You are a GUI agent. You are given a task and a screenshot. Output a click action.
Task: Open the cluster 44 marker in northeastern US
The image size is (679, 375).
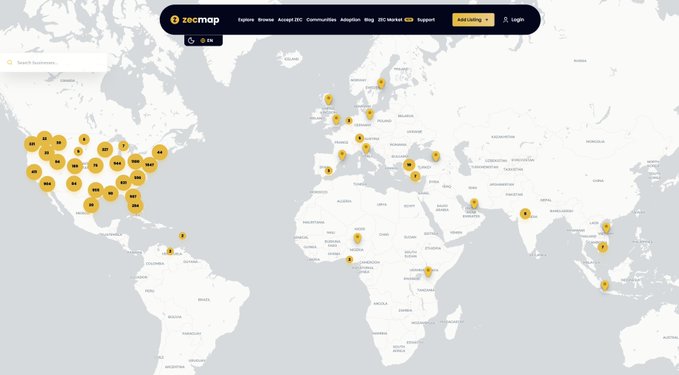[160, 152]
